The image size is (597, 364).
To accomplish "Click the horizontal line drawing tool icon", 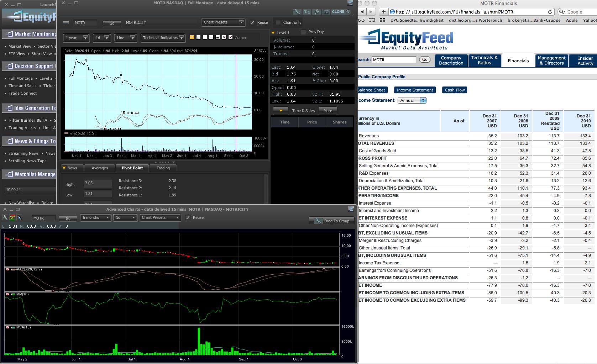I will [211, 37].
